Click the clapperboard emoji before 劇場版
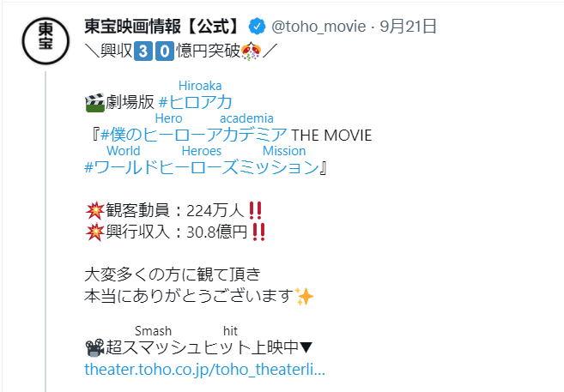 [x=94, y=102]
